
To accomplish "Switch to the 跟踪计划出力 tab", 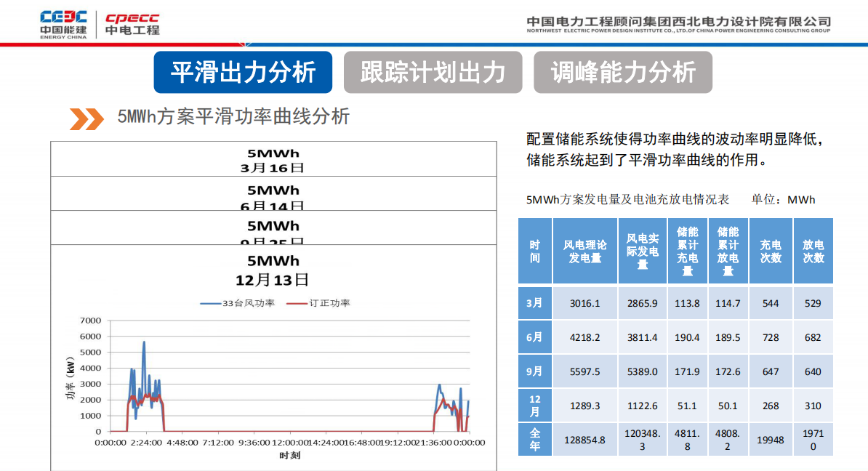I will pyautogui.click(x=433, y=73).
